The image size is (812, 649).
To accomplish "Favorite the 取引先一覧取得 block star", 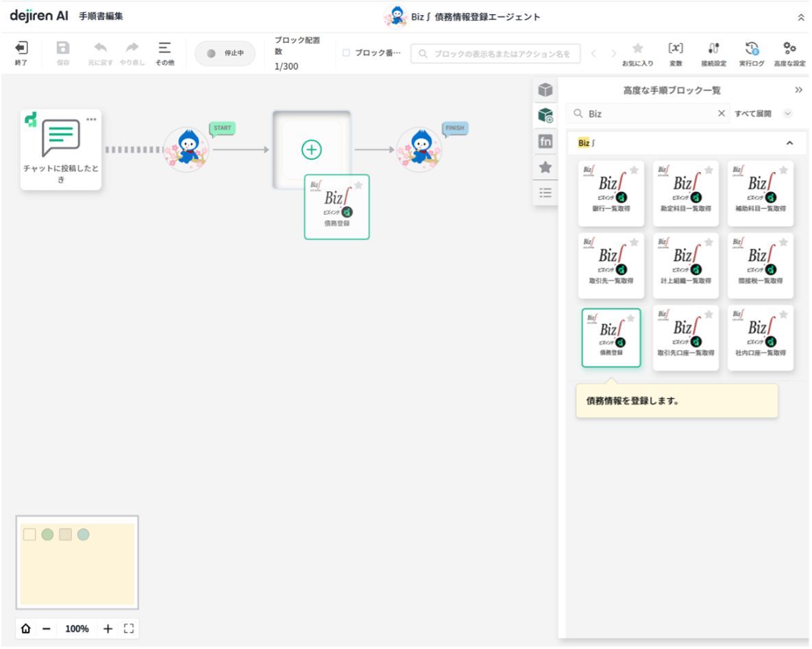I will pyautogui.click(x=635, y=243).
